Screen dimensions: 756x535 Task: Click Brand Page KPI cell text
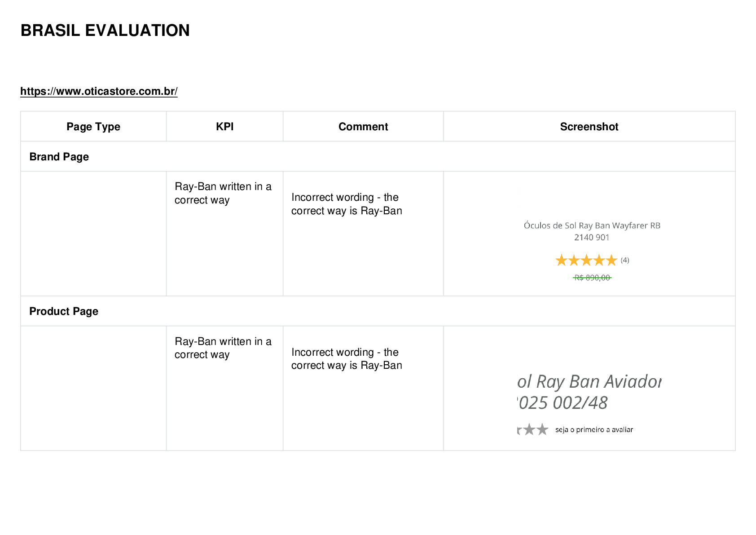pyautogui.click(x=223, y=193)
